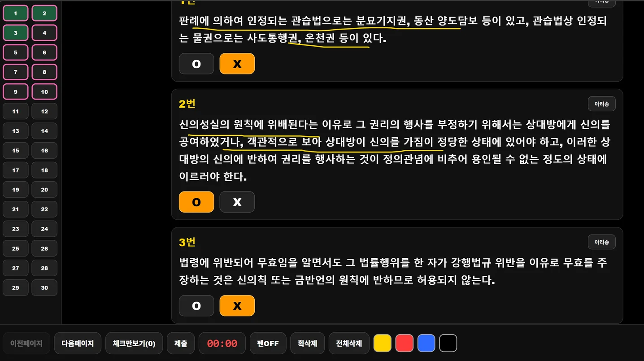Pick the yellow pen color
This screenshot has height=361, width=644.
click(383, 344)
